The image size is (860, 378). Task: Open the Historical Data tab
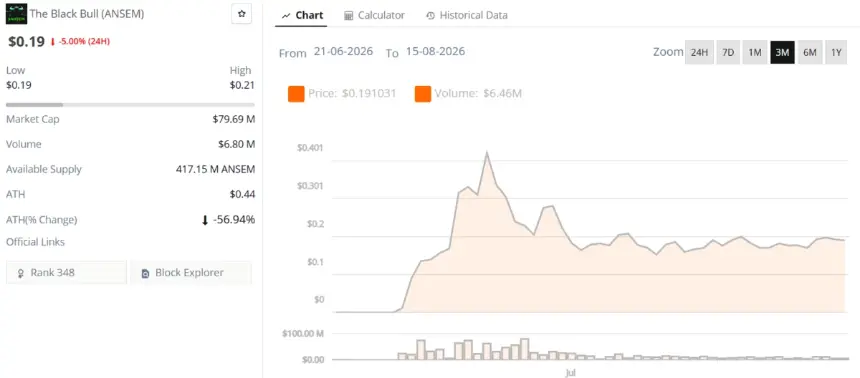point(467,15)
